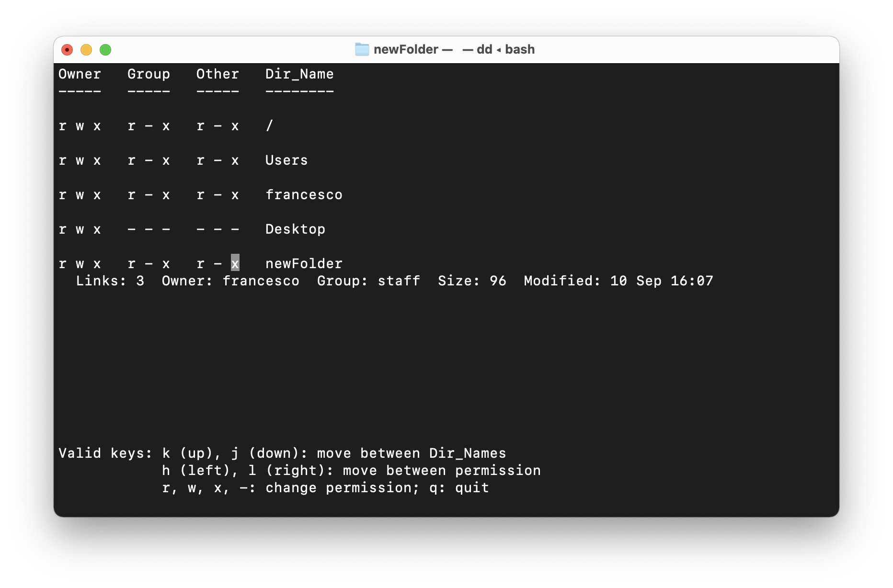Select the Desktop directory entry
This screenshot has height=588, width=893.
[x=296, y=229]
